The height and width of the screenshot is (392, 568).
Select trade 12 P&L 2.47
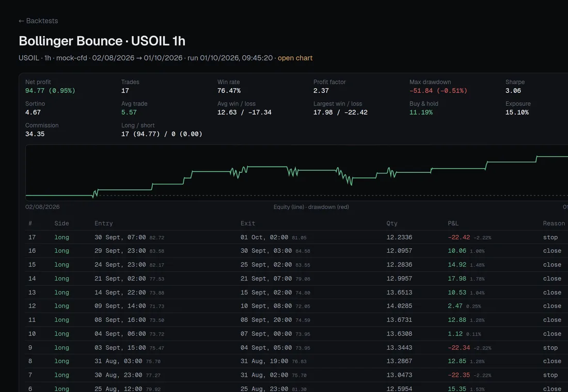[455, 306]
